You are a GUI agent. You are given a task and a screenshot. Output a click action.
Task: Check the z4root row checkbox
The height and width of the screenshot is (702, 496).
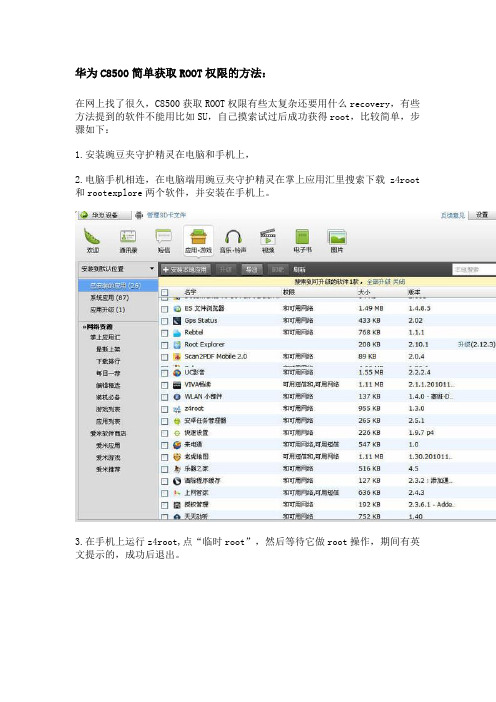[x=165, y=409]
